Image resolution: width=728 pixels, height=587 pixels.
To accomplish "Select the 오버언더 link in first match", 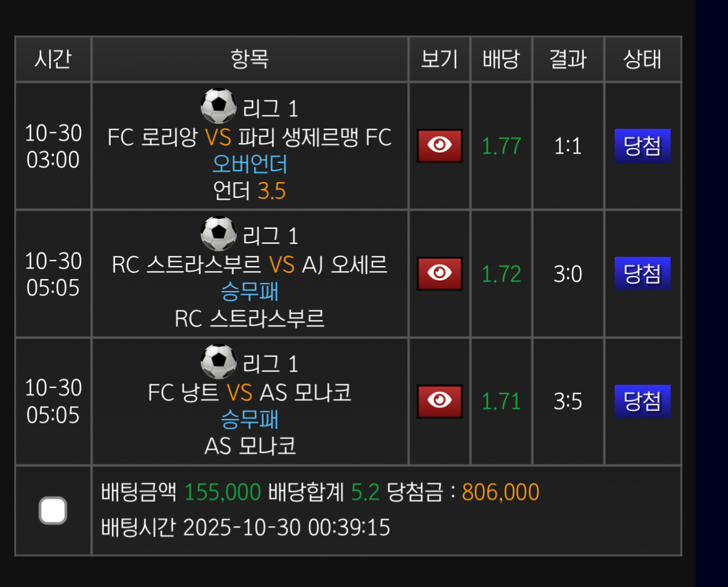I will click(250, 163).
